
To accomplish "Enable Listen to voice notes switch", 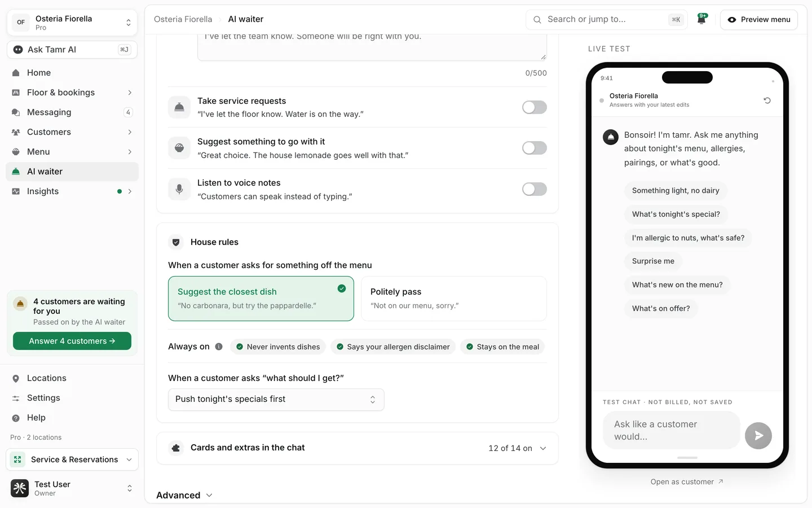I will tap(535, 189).
